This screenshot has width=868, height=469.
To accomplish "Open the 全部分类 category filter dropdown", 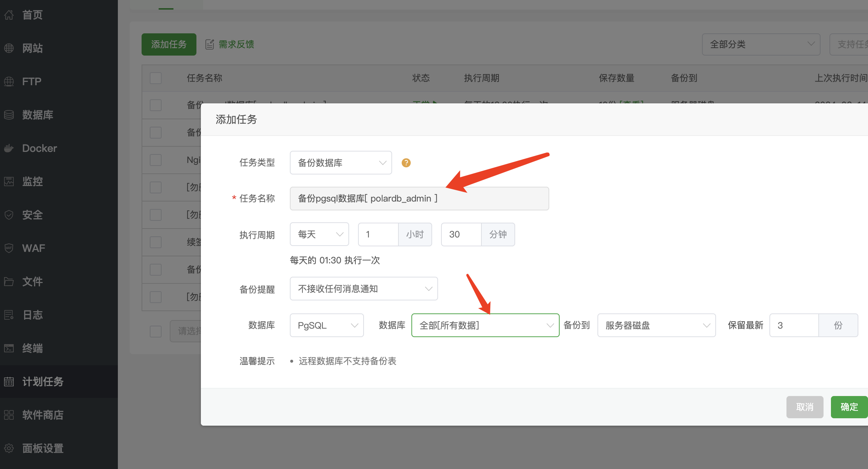I will (761, 44).
